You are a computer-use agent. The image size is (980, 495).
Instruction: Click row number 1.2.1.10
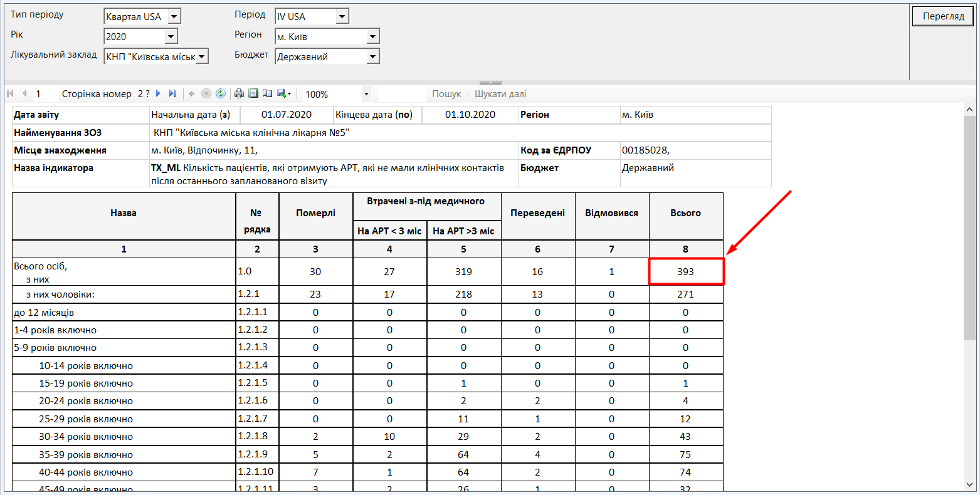255,471
